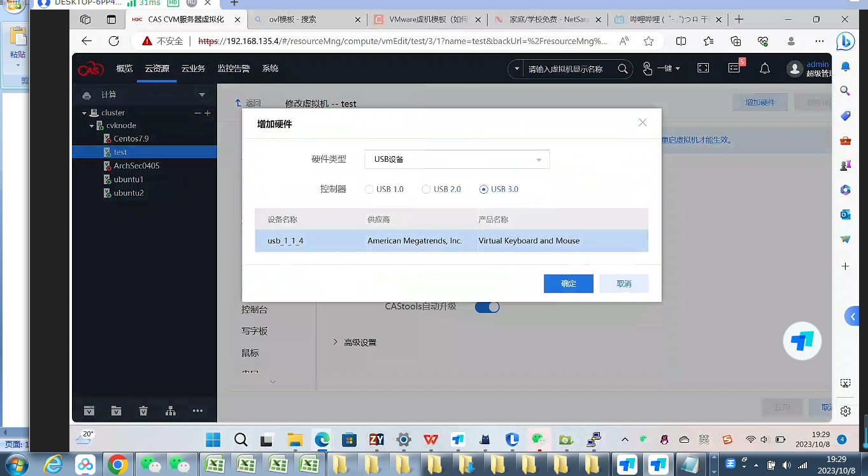Open the 概览 menu
Image resolution: width=868 pixels, height=476 pixels.
point(125,69)
